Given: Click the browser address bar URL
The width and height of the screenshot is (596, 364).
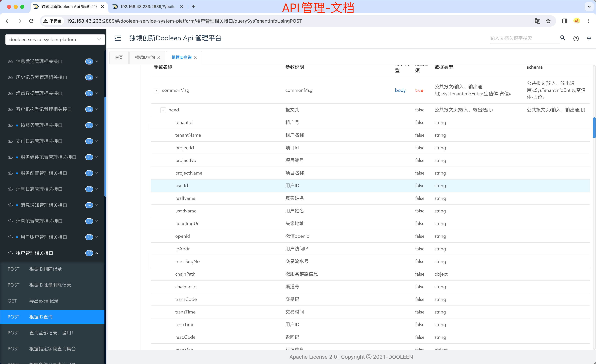Looking at the screenshot, I should (184, 21).
